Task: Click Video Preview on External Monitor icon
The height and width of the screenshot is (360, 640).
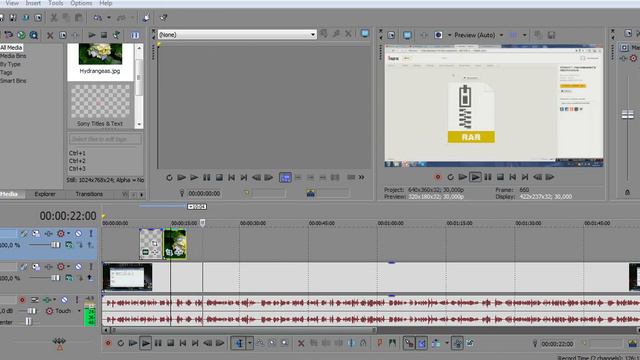Action: 407,35
